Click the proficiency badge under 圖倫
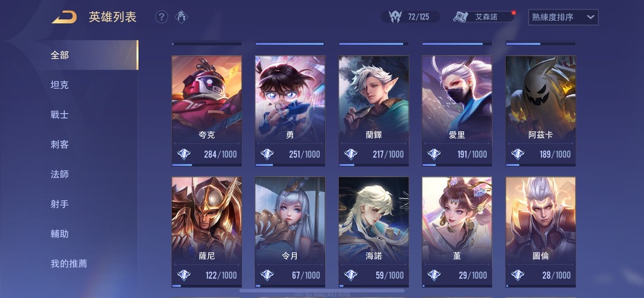The height and width of the screenshot is (298, 644). 517,275
